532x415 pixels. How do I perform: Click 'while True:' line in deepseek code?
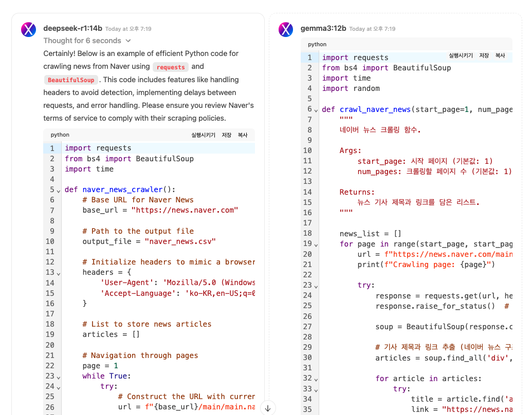[x=106, y=376]
